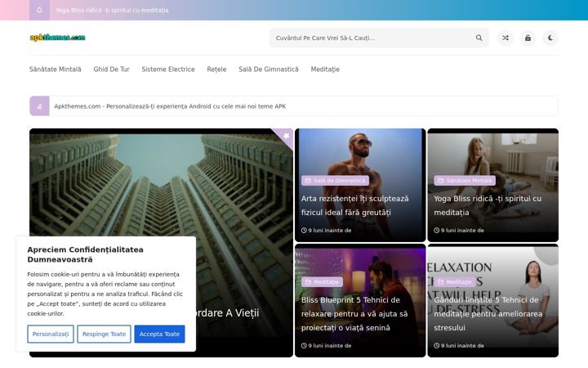
Task: Open Sănătate Mintală menu item
Action: [x=56, y=70]
